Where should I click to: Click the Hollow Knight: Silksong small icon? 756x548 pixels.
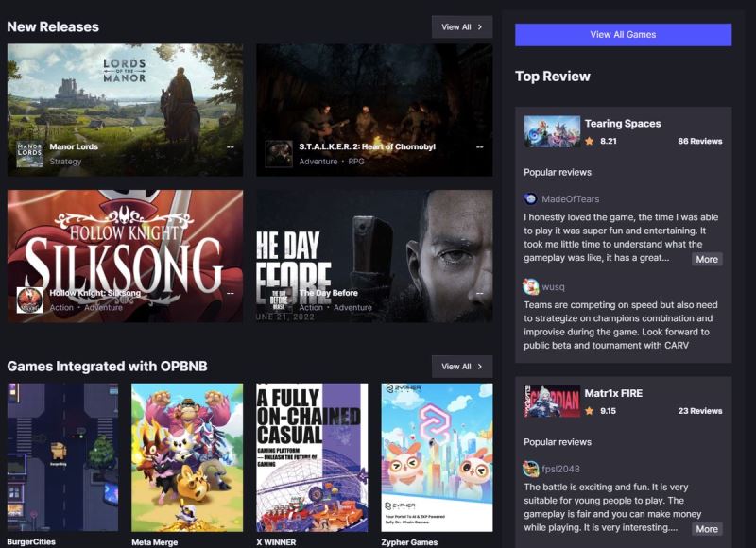[x=29, y=300]
